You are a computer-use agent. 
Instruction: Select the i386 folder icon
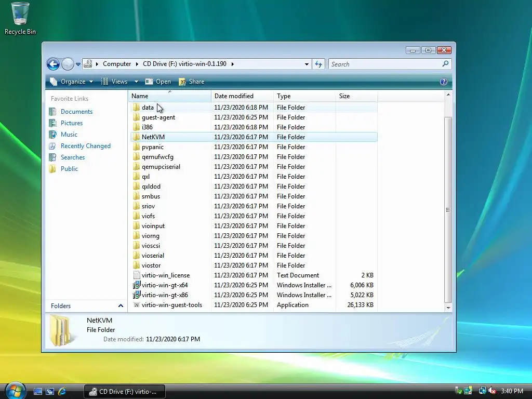137,127
